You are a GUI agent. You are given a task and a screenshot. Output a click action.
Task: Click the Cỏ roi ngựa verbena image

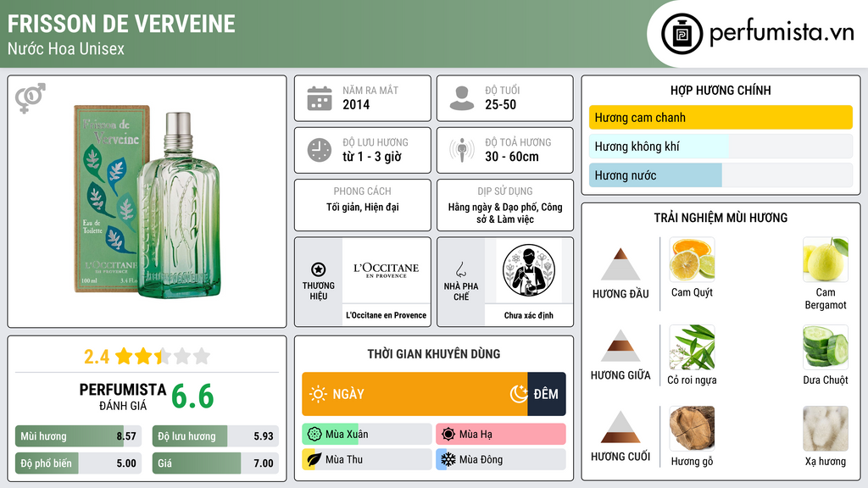[x=692, y=347]
